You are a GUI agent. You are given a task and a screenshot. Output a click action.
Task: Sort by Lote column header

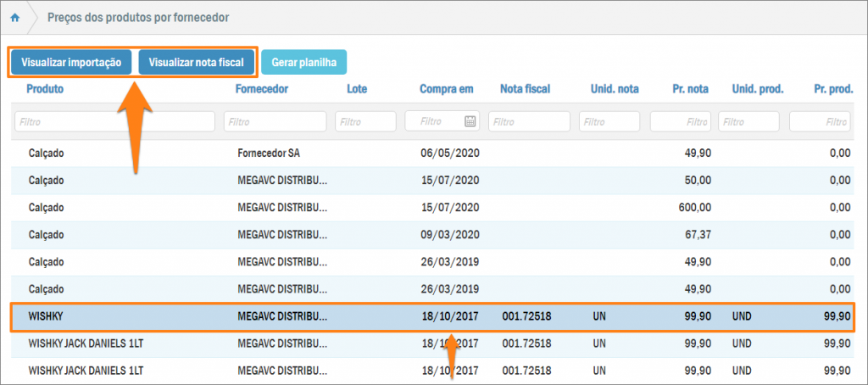[x=357, y=89]
